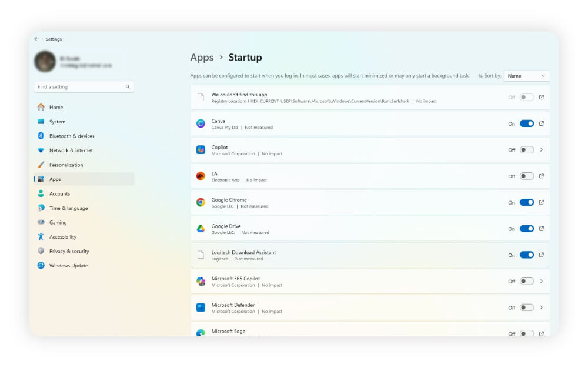Select the Apps sidebar item
Image resolution: width=588 pixels, height=368 pixels.
pyautogui.click(x=84, y=179)
